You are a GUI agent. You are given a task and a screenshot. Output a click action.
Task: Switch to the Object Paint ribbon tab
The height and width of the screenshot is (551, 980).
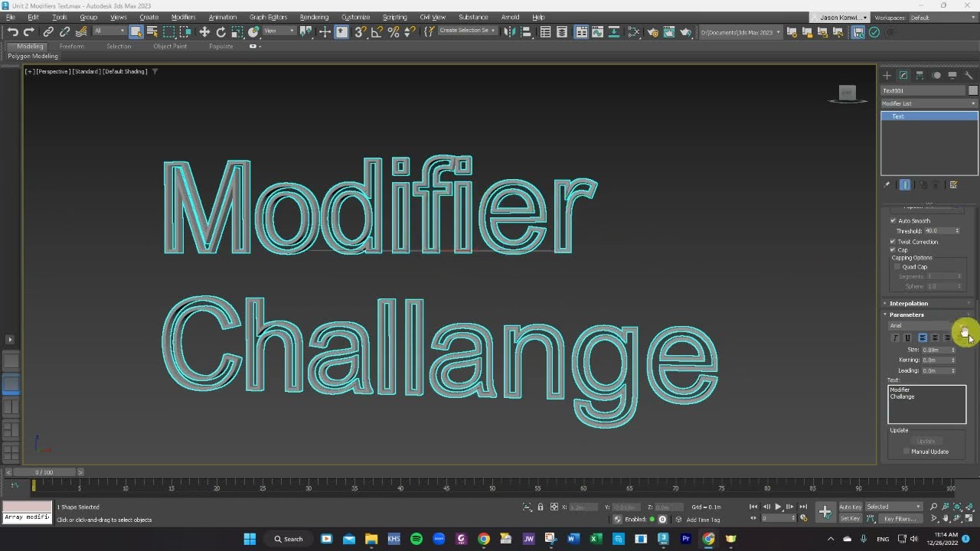[x=170, y=46]
